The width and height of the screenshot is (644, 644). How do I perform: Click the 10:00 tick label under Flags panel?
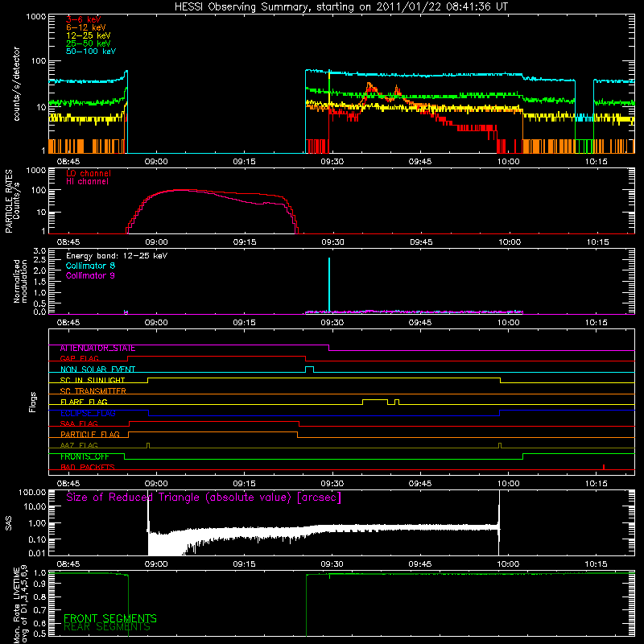508,484
